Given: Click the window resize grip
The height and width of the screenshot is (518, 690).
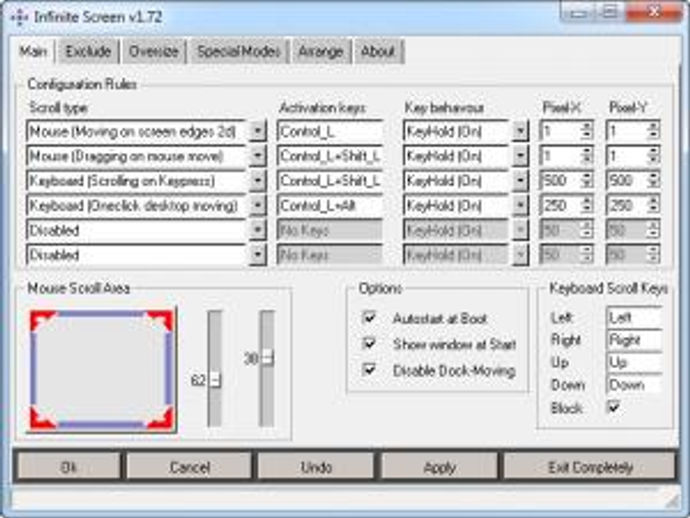Looking at the screenshot, I should (671, 500).
